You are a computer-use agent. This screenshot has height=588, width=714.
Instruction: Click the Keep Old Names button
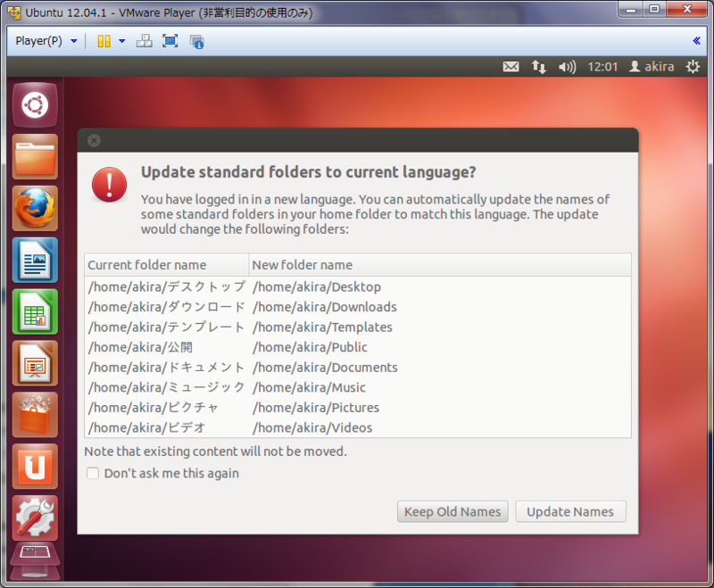pos(452,511)
